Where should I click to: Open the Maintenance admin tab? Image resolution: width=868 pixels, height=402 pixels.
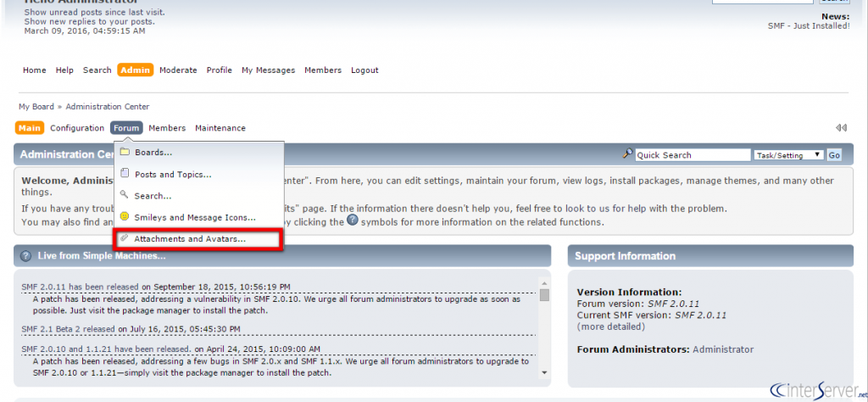click(220, 128)
